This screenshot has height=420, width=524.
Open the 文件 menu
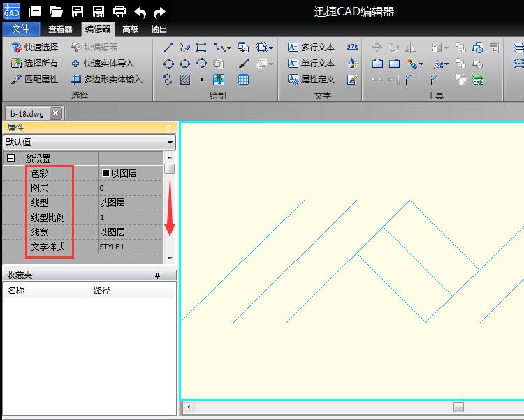[x=21, y=29]
